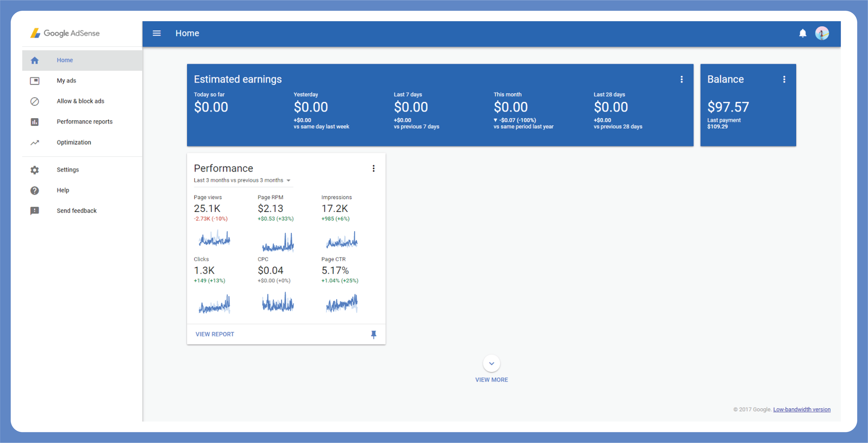Open Low-bandwidth version link

802,410
